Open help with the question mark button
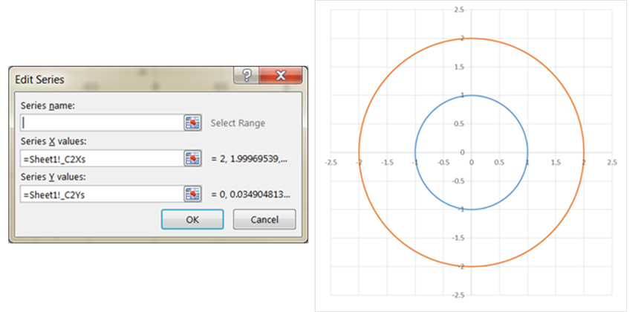Viewport: 644px width, 312px height. click(x=247, y=76)
